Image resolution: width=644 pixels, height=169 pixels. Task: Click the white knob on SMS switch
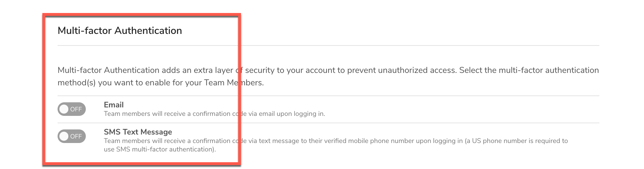pyautogui.click(x=64, y=136)
